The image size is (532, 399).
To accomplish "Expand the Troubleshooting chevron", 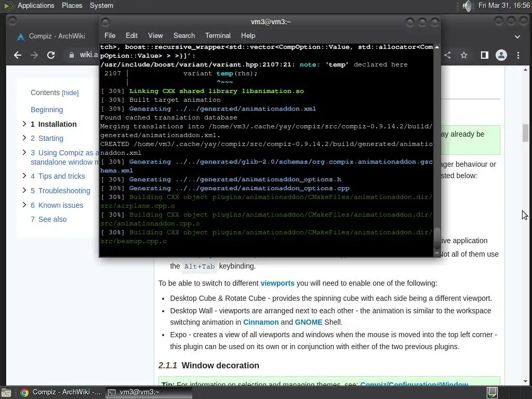I will [x=24, y=190].
